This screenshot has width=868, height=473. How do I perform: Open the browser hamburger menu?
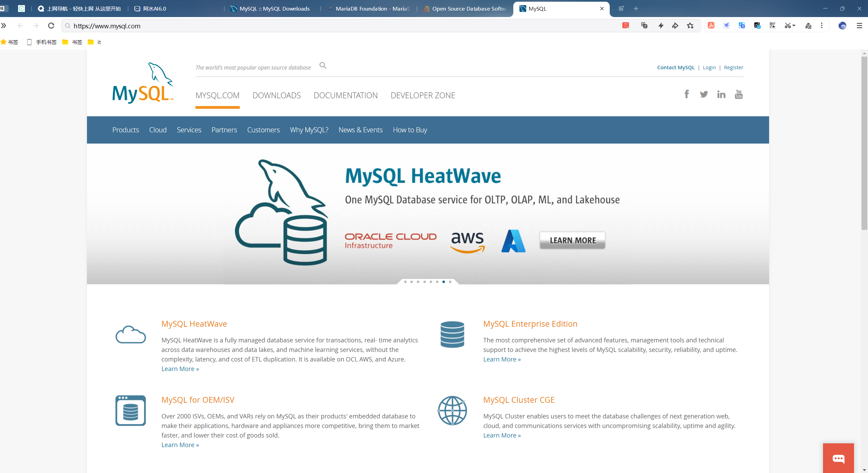859,26
